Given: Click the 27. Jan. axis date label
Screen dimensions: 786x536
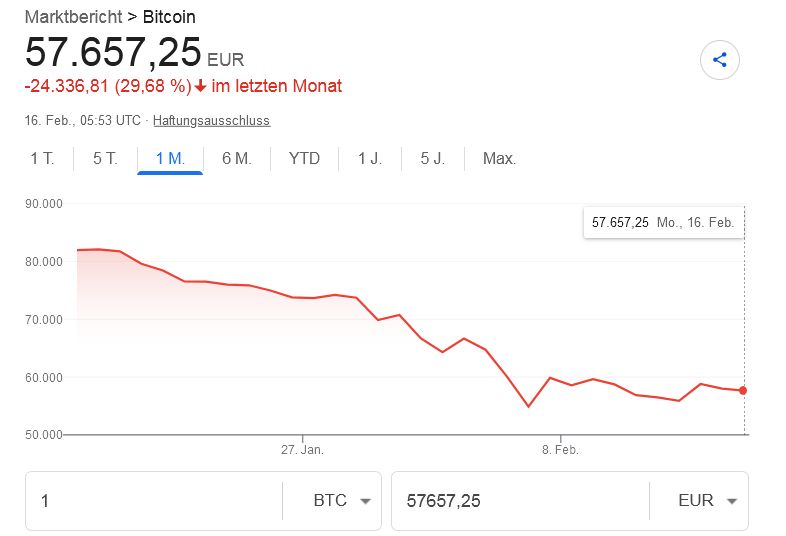Looking at the screenshot, I should coord(302,450).
